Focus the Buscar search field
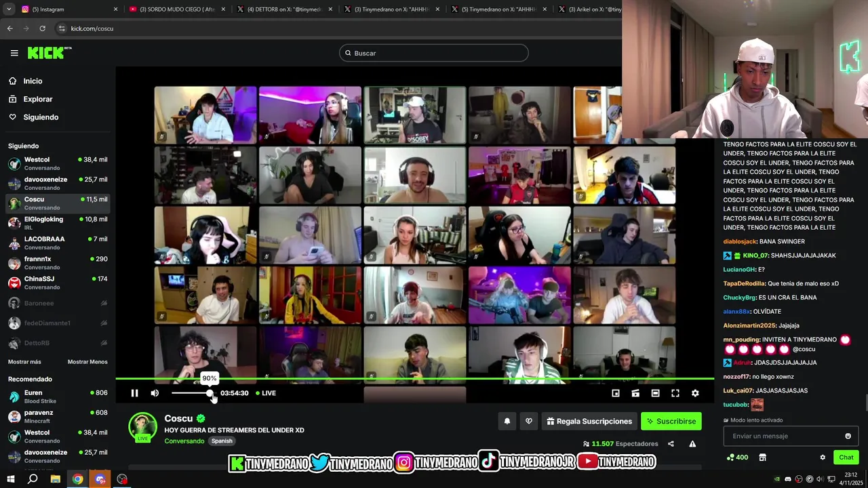Screen dimensions: 868x488 point(434,53)
